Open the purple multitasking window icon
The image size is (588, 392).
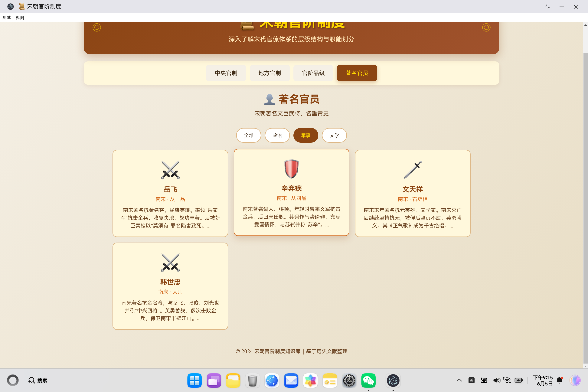click(214, 381)
